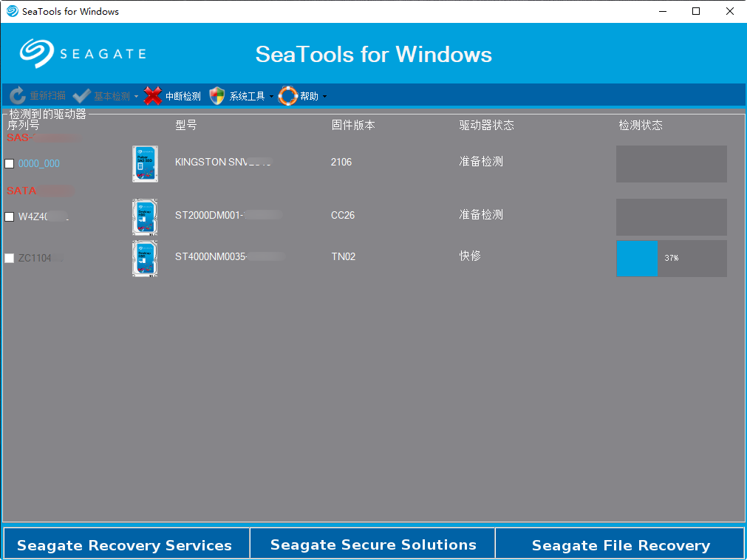Screen dimensions: 747x560
Task: Click firmware version 2106
Action: [x=341, y=162]
